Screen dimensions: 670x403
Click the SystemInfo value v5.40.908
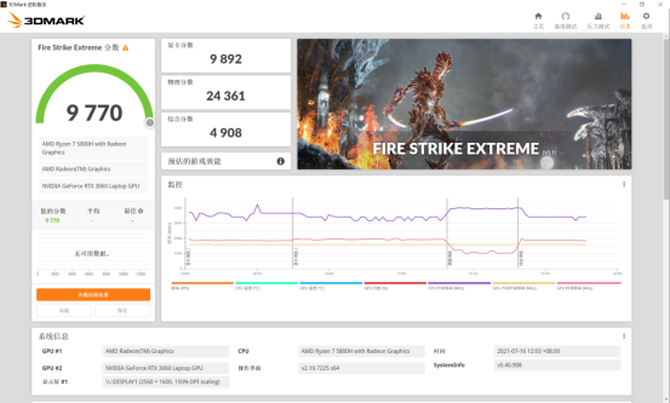(x=557, y=365)
